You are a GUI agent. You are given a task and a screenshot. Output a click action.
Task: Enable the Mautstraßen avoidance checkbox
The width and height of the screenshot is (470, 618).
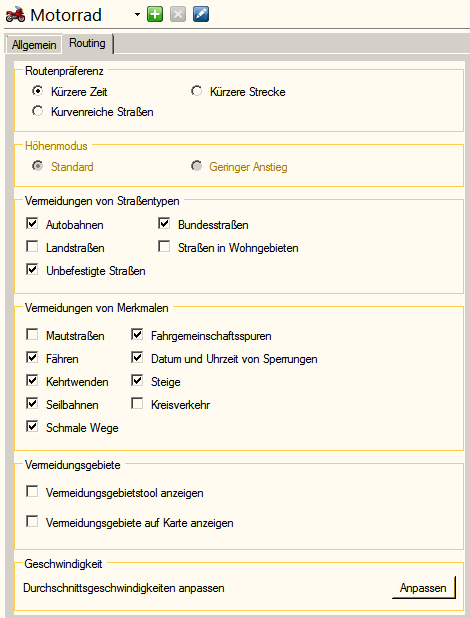point(32,335)
